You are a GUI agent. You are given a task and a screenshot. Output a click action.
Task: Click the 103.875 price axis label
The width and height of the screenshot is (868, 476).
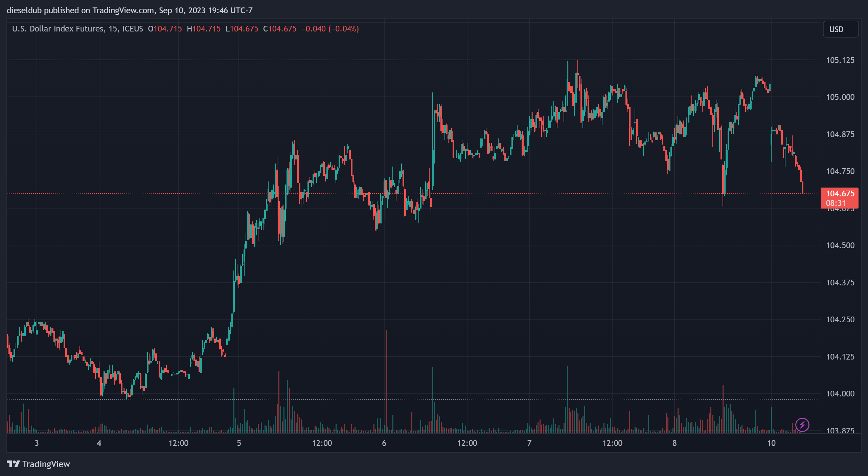click(840, 431)
